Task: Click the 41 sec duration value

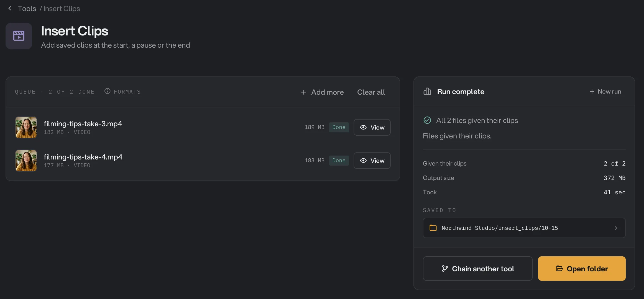Action: pos(615,192)
